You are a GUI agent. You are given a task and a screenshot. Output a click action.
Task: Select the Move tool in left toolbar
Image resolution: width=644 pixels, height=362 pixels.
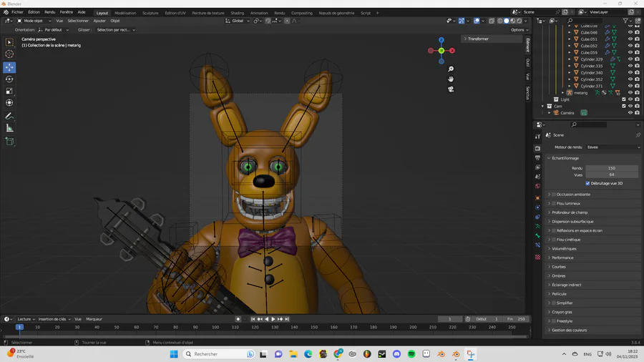pos(9,67)
